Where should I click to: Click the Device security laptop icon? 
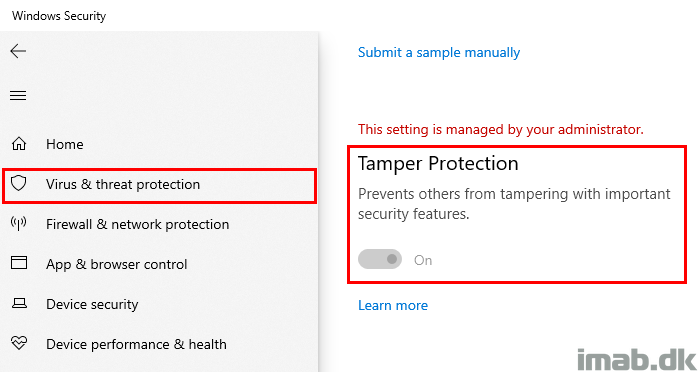point(19,304)
